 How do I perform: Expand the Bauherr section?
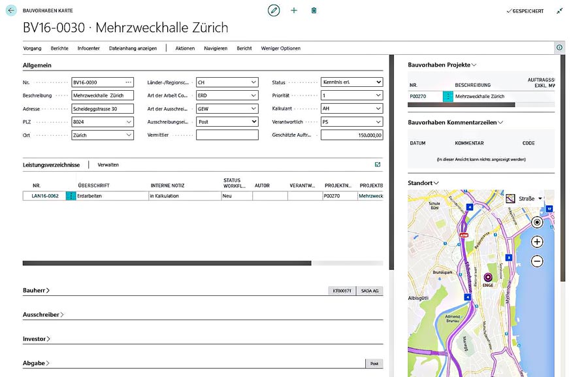point(36,290)
